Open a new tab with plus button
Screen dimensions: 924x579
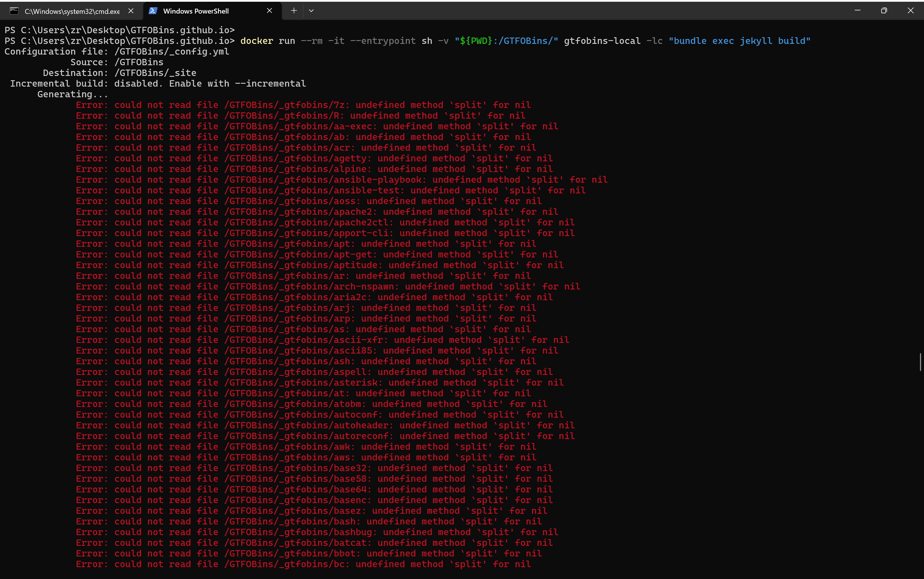click(294, 11)
